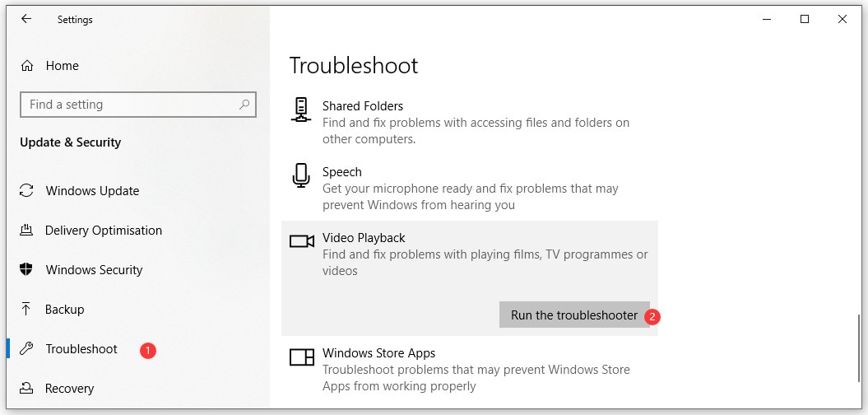Screen dimensions: 868x415
Task: Click the Shared Folders troubleshooter icon
Action: [301, 110]
